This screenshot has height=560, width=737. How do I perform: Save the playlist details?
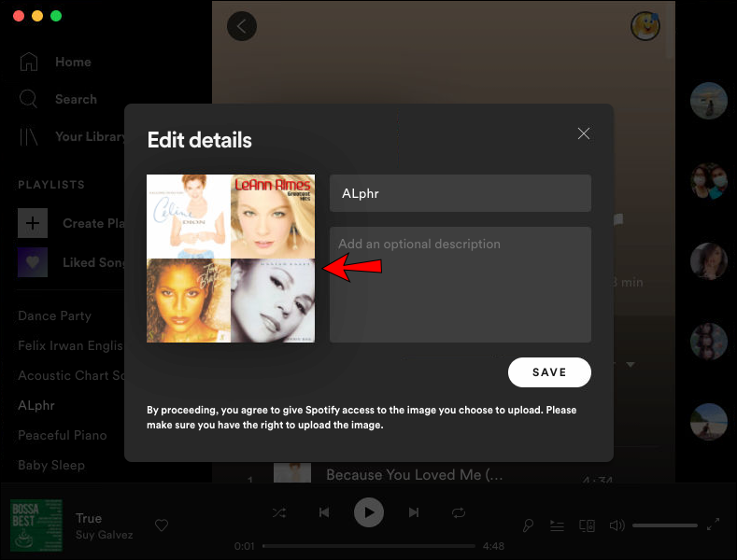(549, 372)
